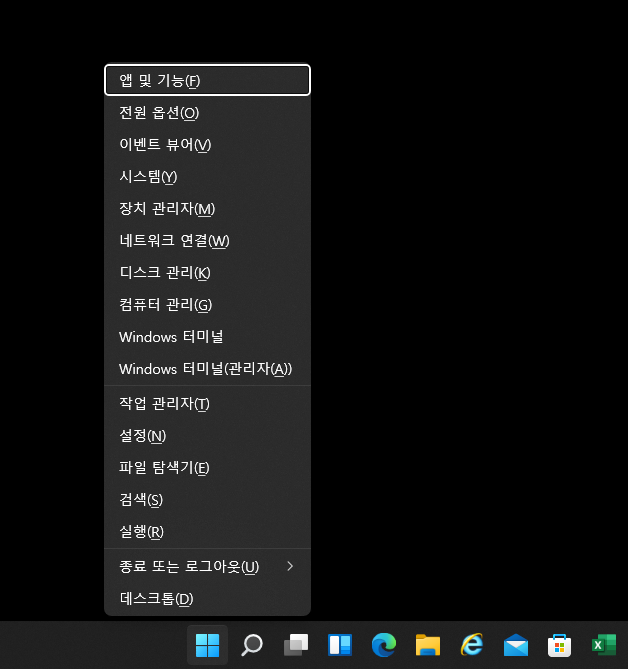Open 작업 관리자(T)
Image resolution: width=628 pixels, height=669 pixels.
tap(207, 404)
